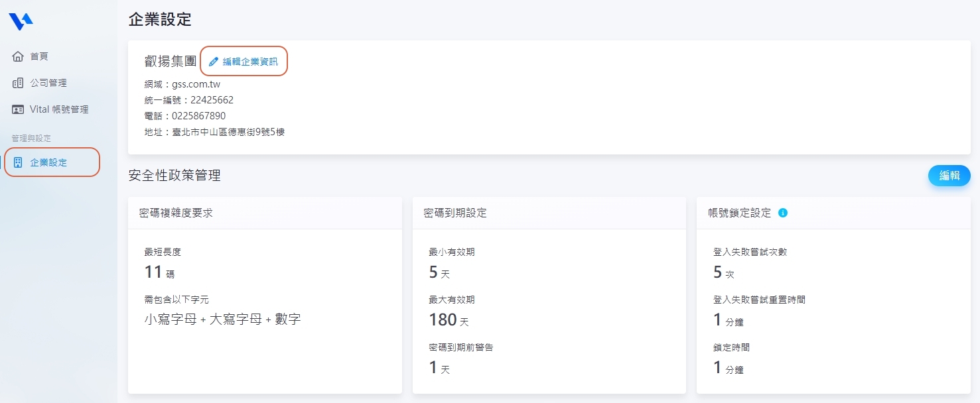This screenshot has width=980, height=403.
Task: Click the gss.com.tw domain text
Action: 196,84
